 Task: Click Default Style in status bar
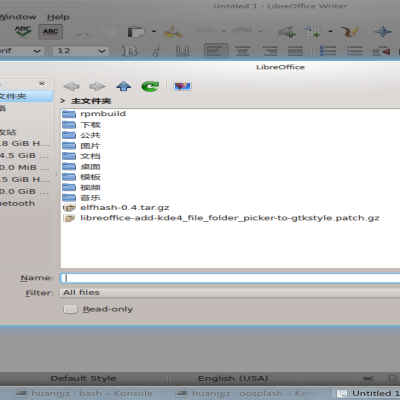coord(83,378)
